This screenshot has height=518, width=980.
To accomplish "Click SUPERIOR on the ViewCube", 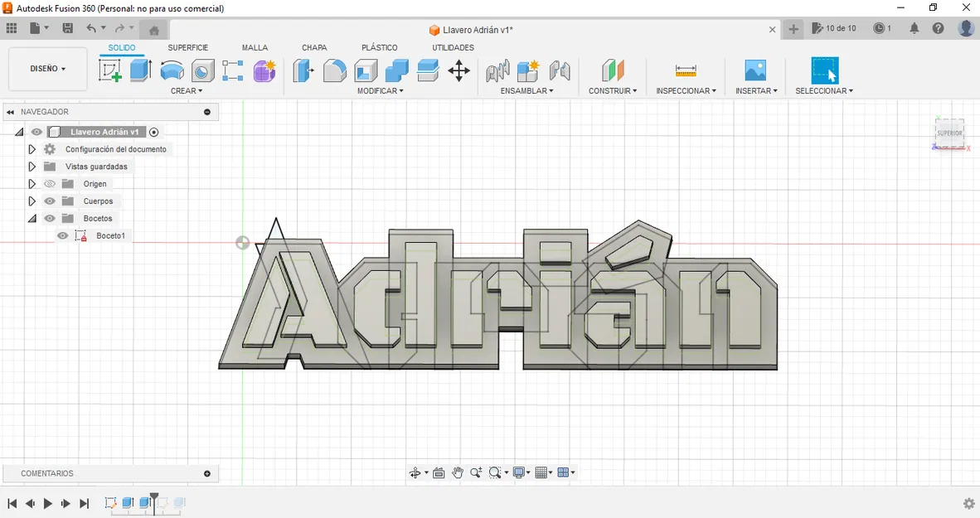I will coord(948,132).
